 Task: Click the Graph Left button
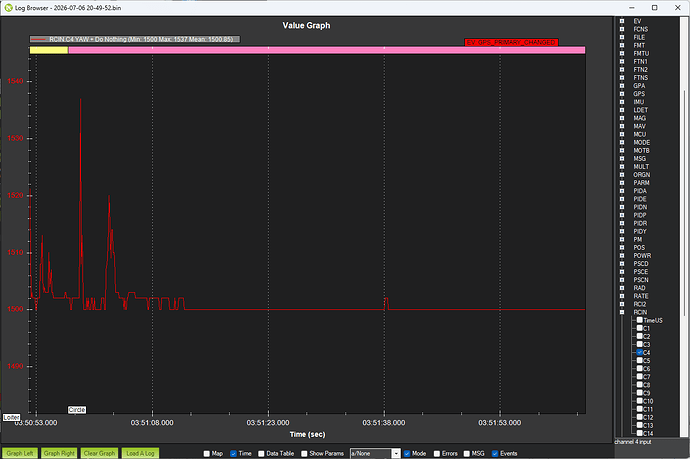click(20, 453)
